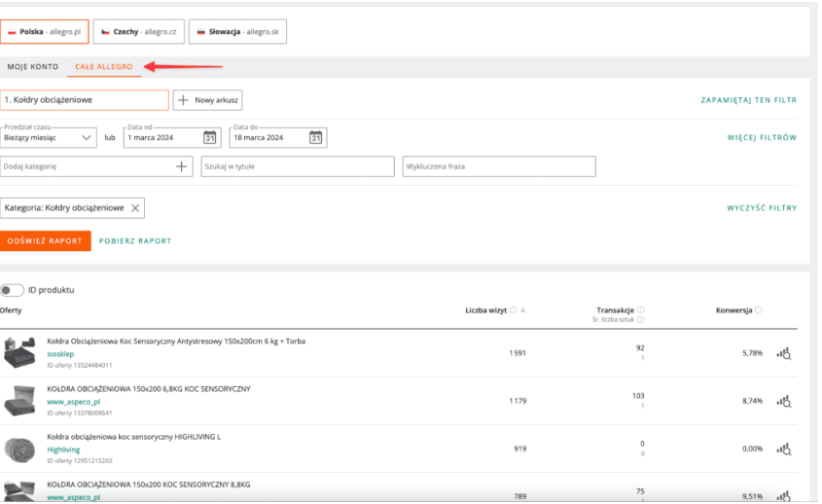Open analysis icon for isosklep offer row
Image resolution: width=822 pixels, height=504 pixels.
tap(784, 353)
